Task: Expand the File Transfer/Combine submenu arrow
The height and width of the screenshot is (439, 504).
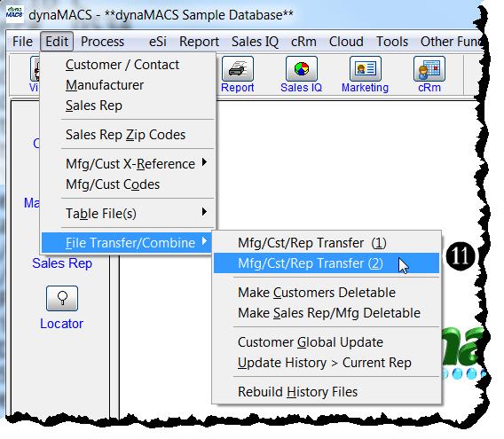Action: click(x=204, y=241)
